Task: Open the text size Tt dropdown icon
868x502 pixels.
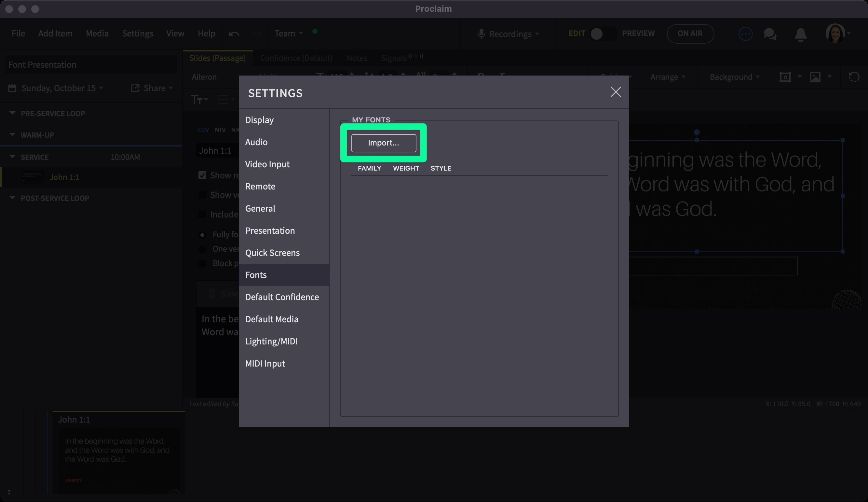Action: [x=199, y=100]
